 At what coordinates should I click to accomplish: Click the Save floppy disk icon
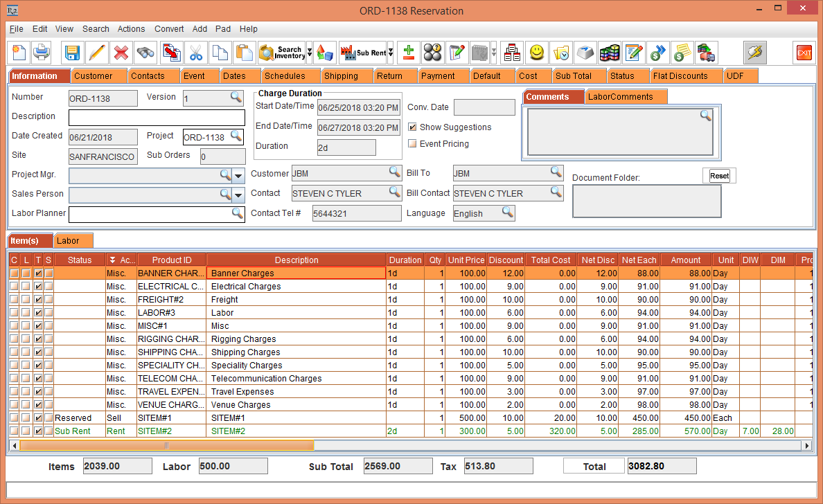click(x=72, y=53)
